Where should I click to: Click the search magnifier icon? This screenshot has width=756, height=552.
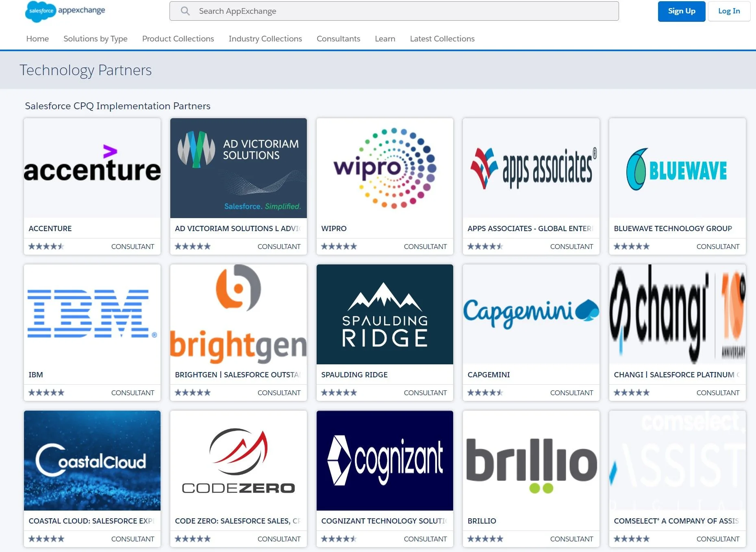pyautogui.click(x=185, y=11)
